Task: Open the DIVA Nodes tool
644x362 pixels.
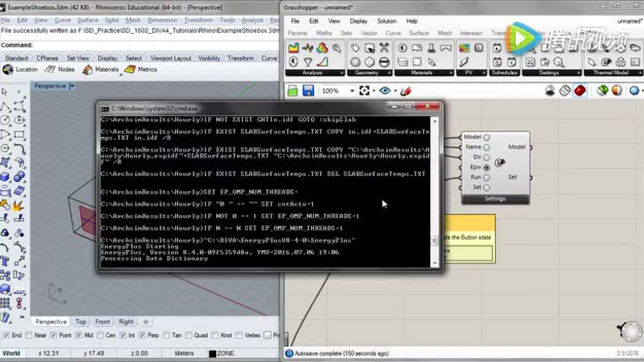Action: (x=59, y=69)
